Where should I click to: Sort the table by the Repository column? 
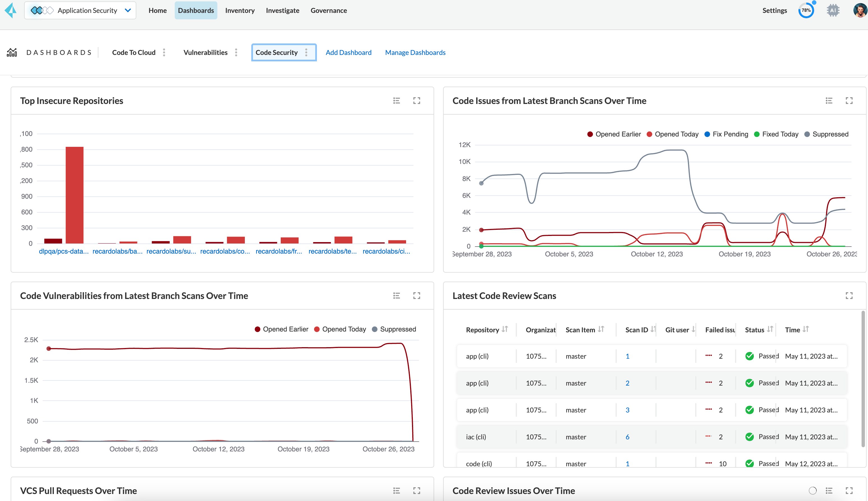505,329
